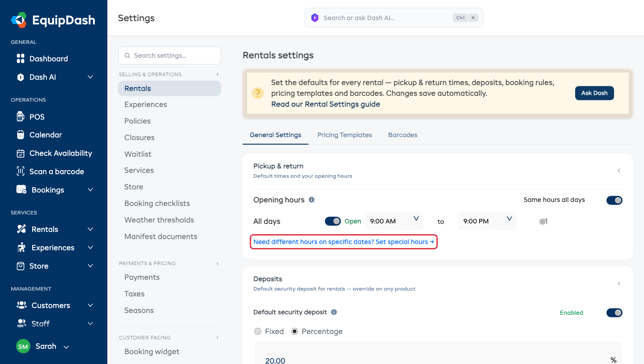Open the Set special hours link
This screenshot has width=644, height=364.
(343, 242)
